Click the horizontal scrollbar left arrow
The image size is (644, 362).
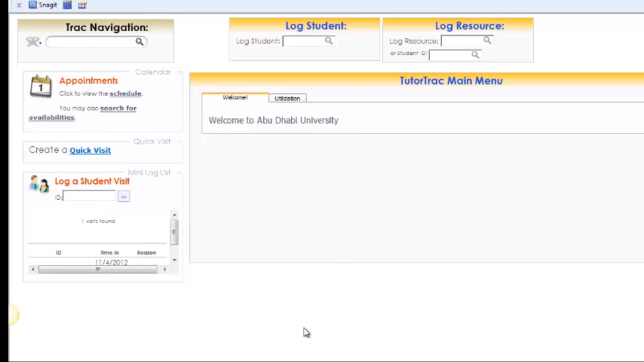click(x=33, y=269)
